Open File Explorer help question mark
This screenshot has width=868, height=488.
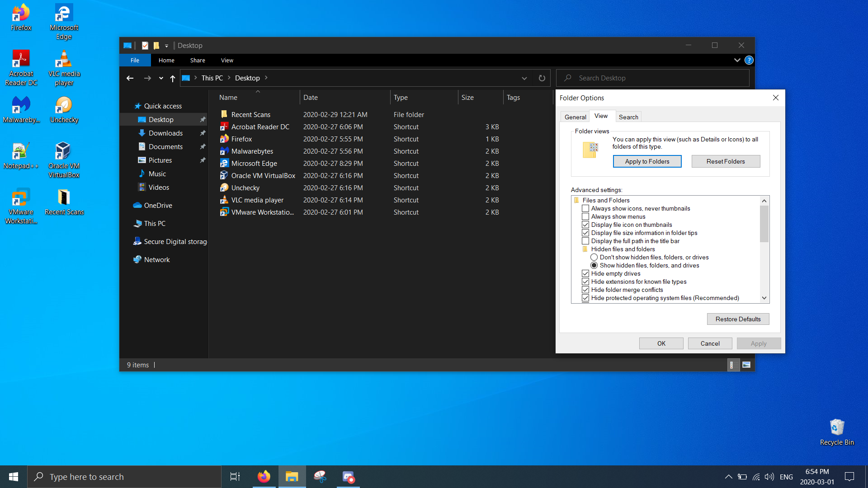click(749, 60)
